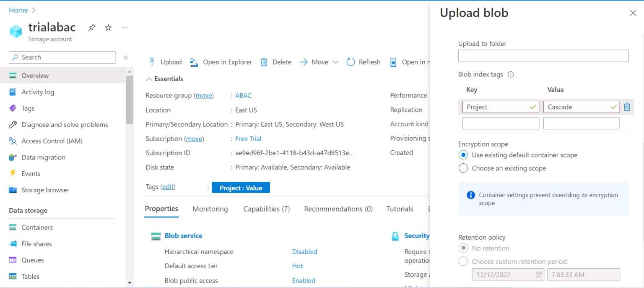Open the Queues service
This screenshot has width=644, height=288.
(x=32, y=260)
